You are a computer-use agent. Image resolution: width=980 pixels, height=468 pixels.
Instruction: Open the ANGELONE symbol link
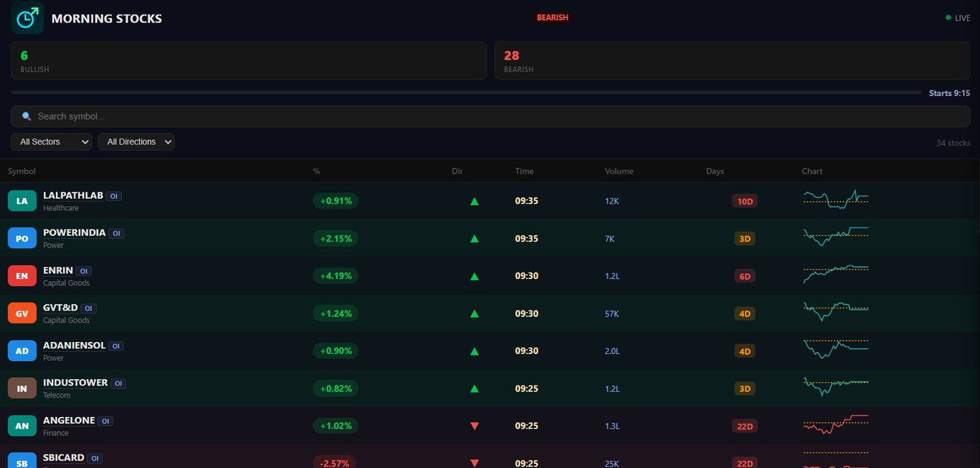(69, 420)
